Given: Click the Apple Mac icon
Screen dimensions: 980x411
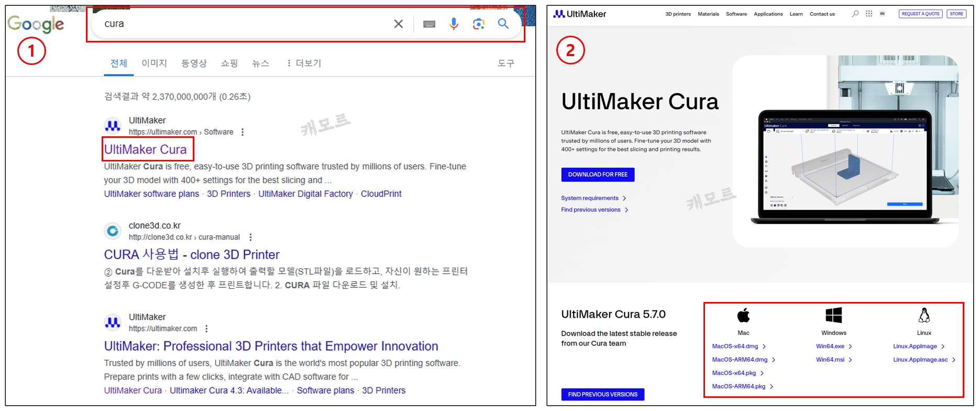Looking at the screenshot, I should pyautogui.click(x=743, y=315).
